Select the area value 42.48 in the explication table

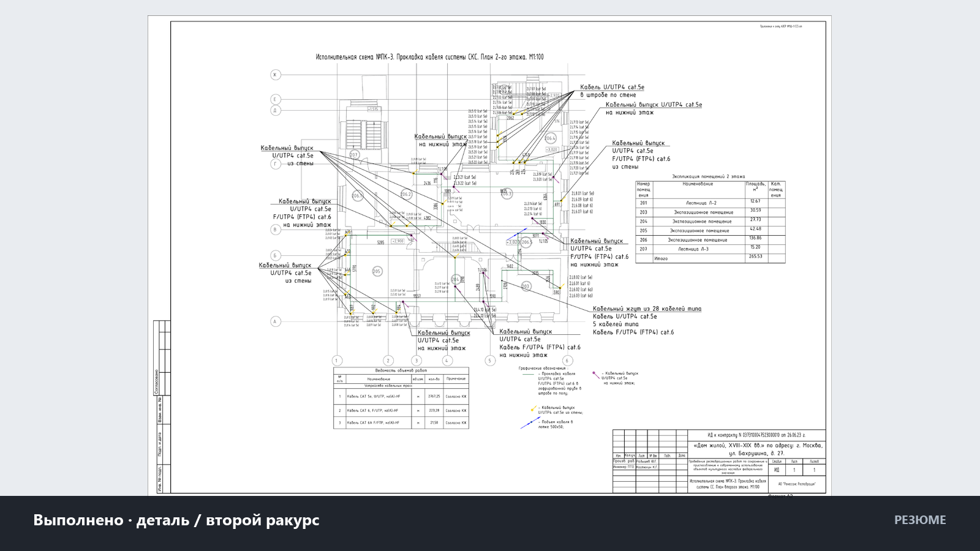(x=755, y=229)
